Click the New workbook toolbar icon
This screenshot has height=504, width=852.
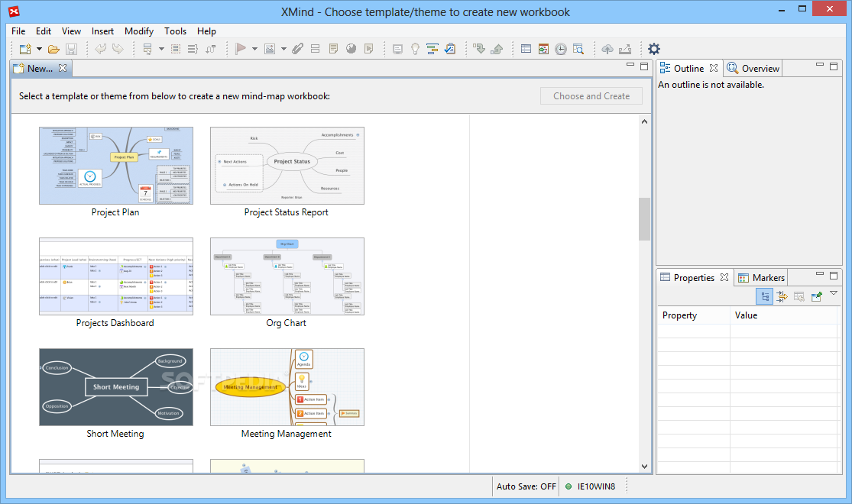pos(25,49)
